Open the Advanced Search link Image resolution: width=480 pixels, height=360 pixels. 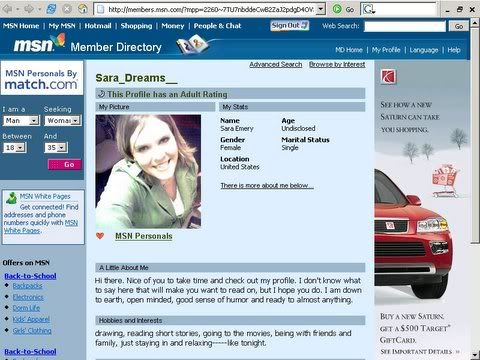click(276, 64)
